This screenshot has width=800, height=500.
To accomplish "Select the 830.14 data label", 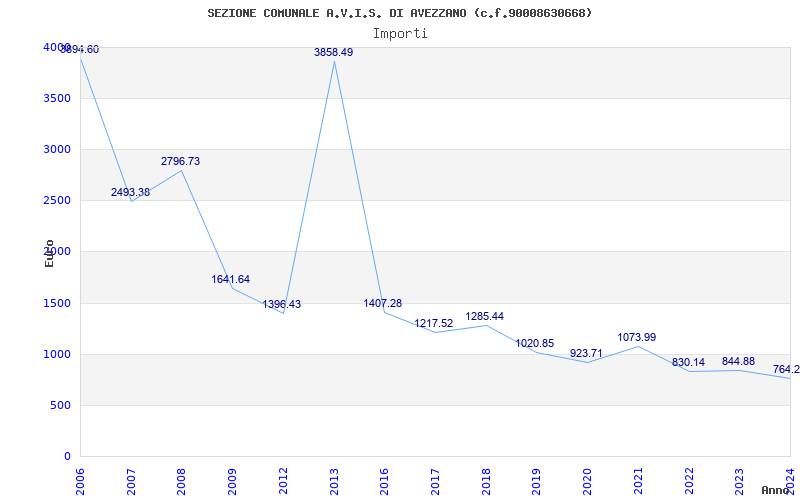I will 688,362.
